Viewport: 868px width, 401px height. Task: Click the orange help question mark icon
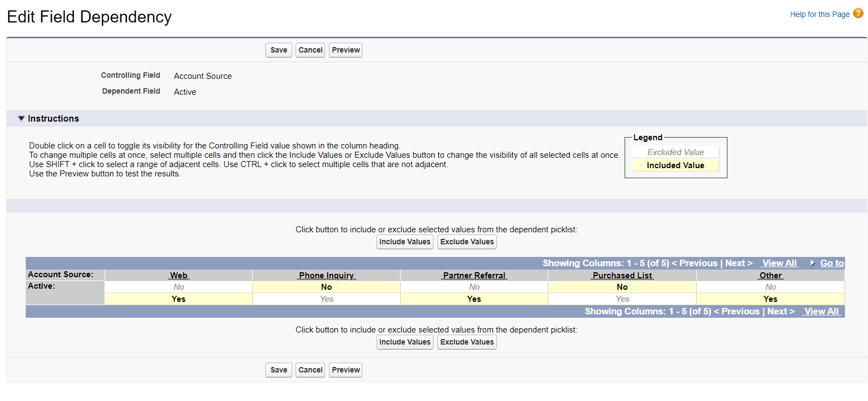coord(858,14)
